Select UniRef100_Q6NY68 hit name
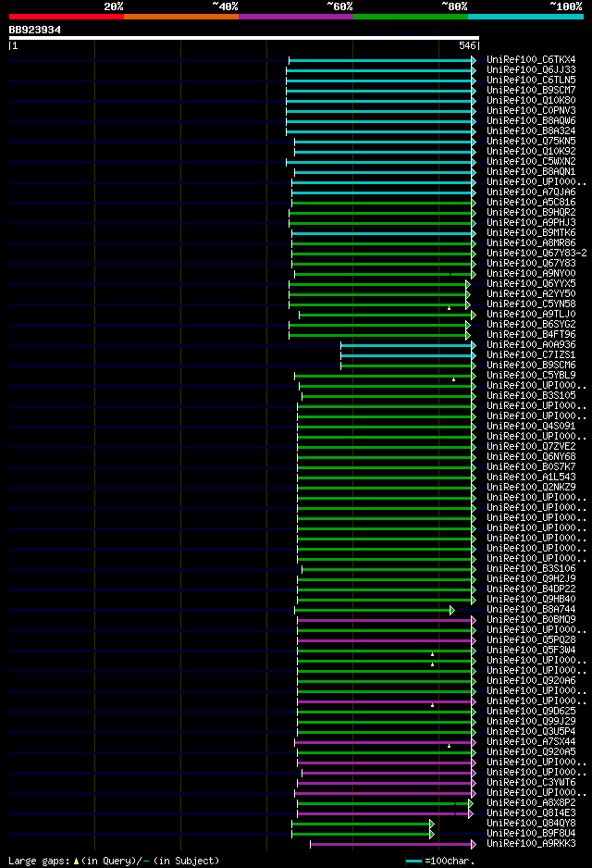Screen dimensions: 592x868 coord(531,456)
